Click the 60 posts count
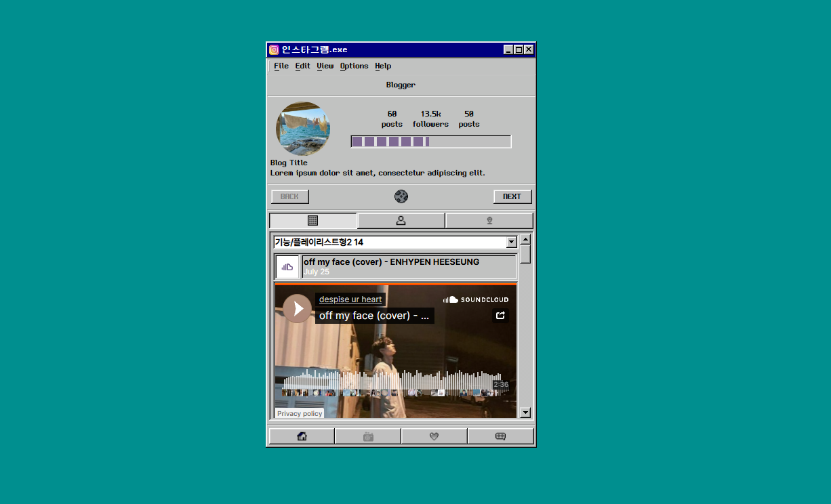The image size is (831, 504). [x=392, y=119]
